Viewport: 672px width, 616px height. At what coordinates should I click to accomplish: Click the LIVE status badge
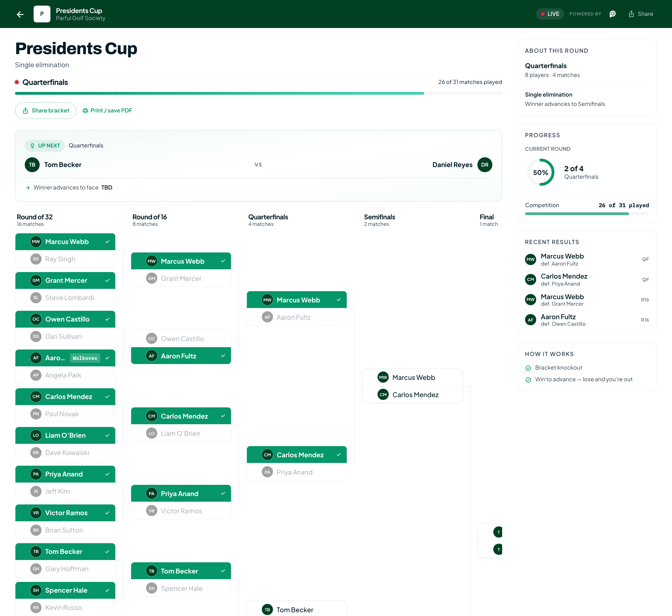[550, 14]
